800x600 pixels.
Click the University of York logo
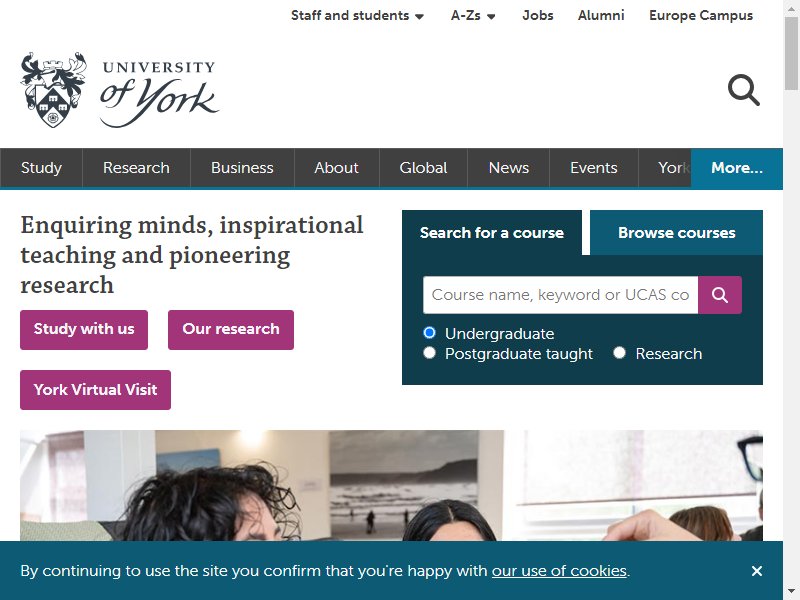(x=119, y=90)
